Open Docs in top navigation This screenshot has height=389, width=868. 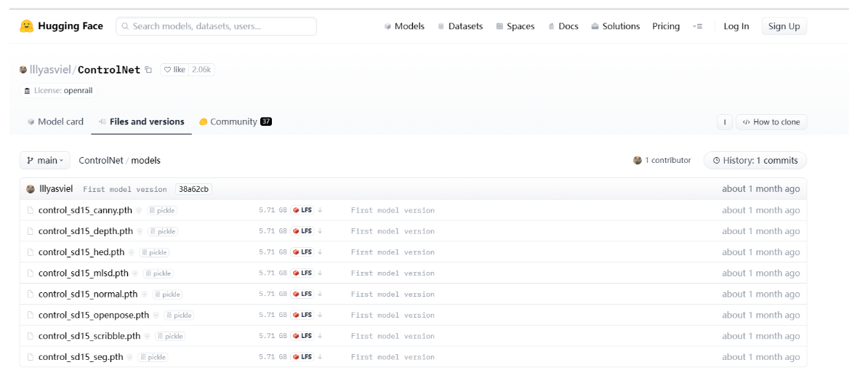[x=563, y=26]
